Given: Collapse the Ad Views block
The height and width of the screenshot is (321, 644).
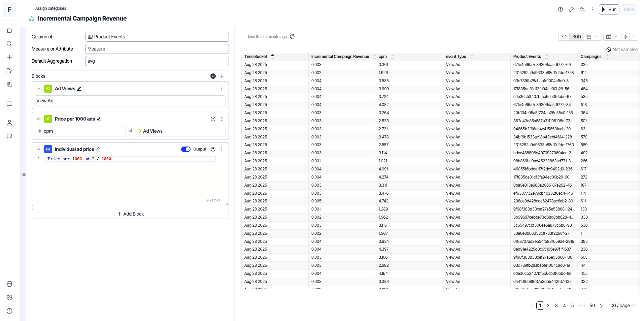Looking at the screenshot, I should click(39, 89).
